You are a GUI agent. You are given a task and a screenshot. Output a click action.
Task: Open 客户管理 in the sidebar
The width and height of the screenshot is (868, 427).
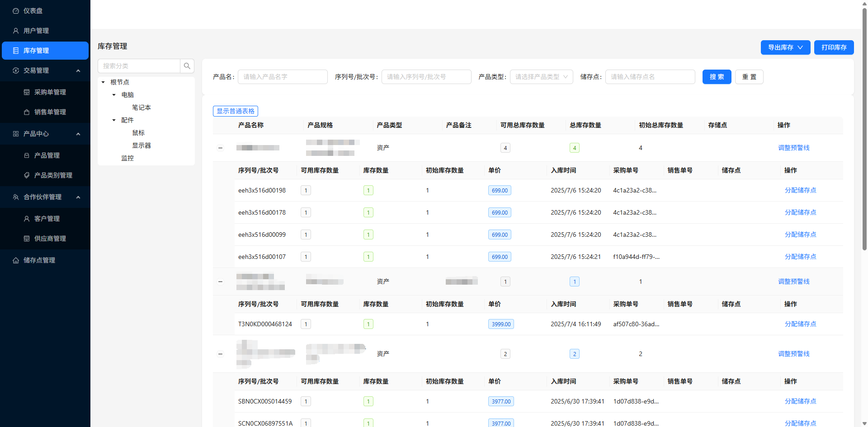[x=47, y=219]
